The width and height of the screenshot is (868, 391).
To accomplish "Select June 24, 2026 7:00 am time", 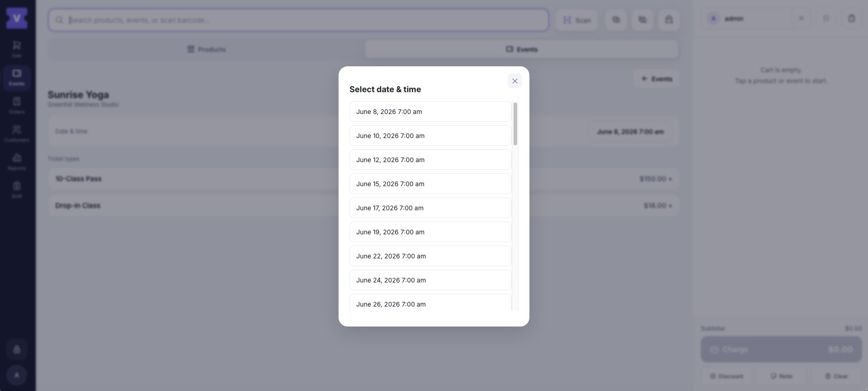I will (430, 280).
